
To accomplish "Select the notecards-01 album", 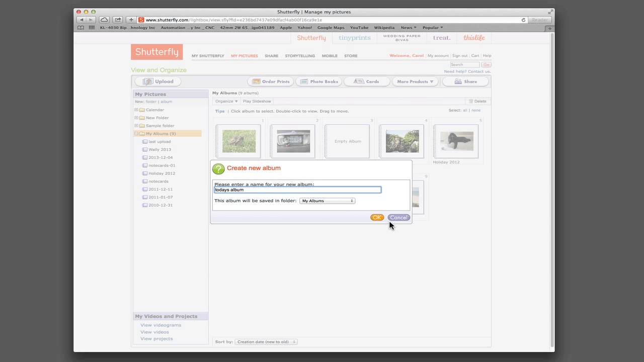I will point(162,165).
